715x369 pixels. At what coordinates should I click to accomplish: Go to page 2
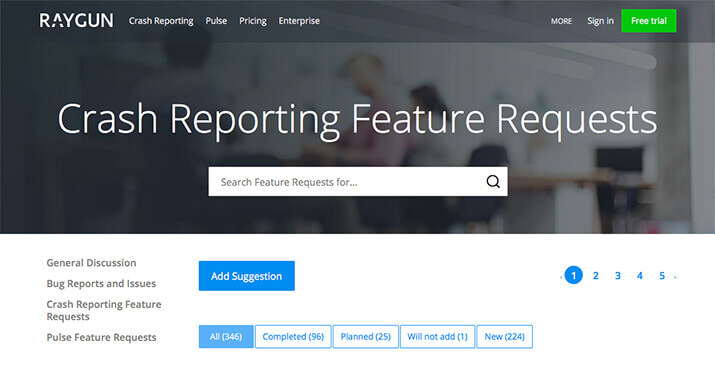596,275
